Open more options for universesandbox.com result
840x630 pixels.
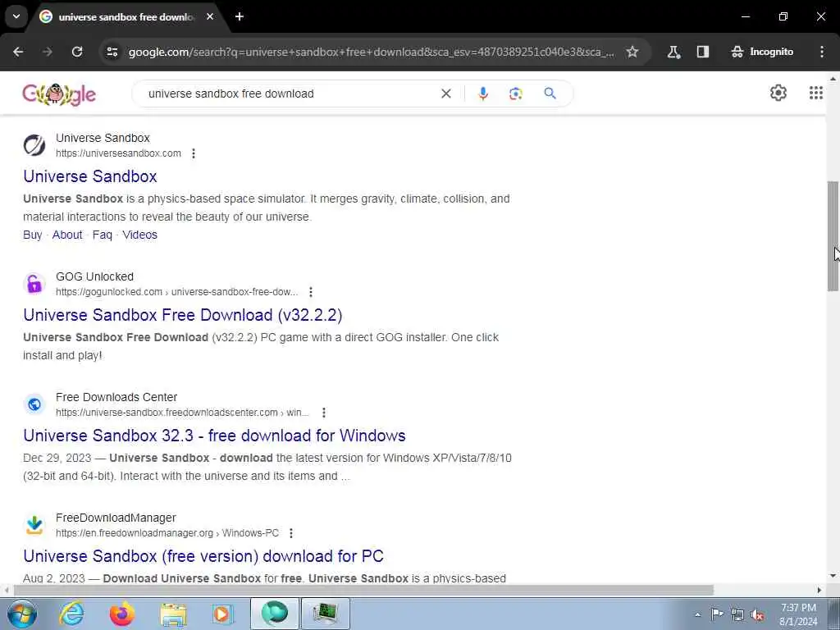(x=194, y=153)
